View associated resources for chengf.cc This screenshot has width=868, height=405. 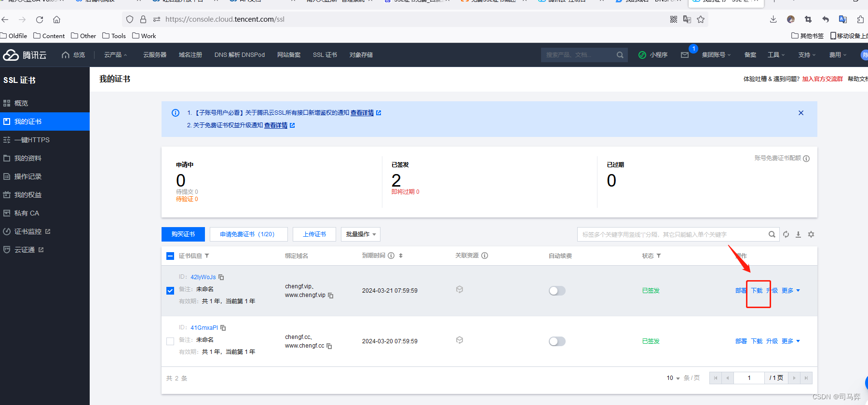point(460,340)
